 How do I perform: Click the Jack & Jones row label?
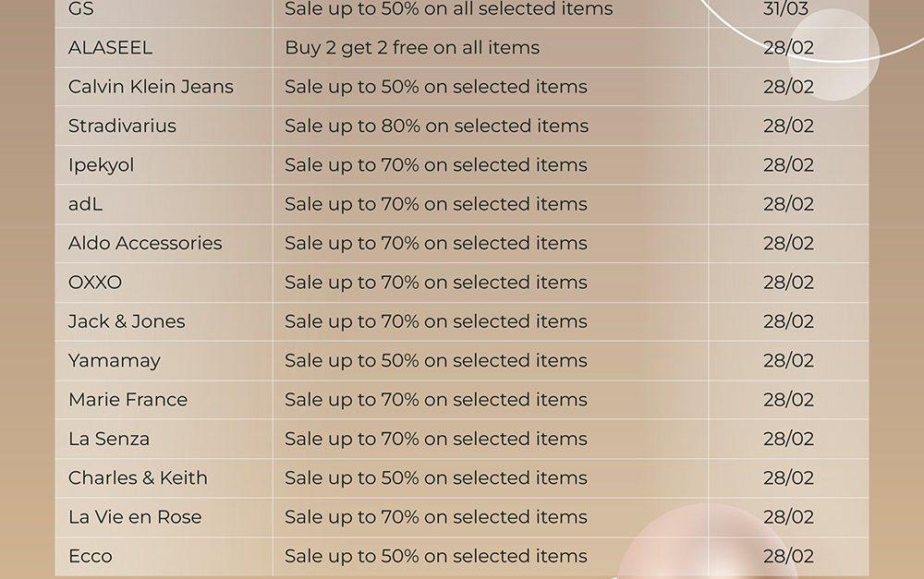(127, 321)
